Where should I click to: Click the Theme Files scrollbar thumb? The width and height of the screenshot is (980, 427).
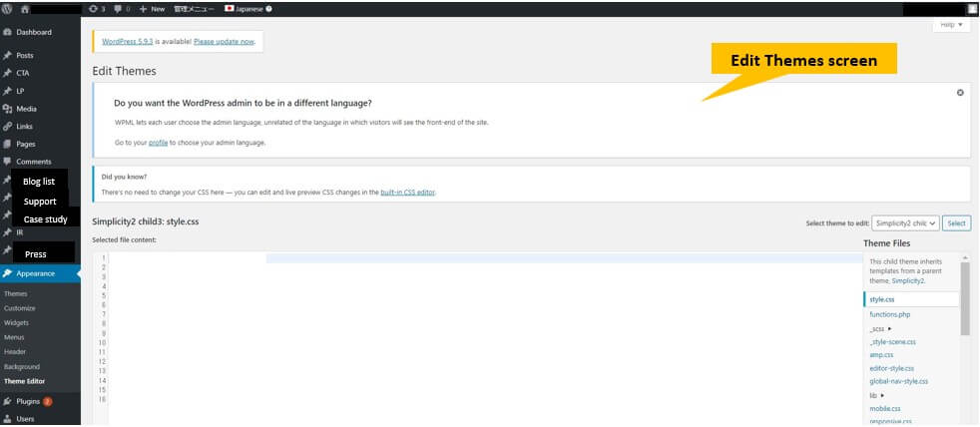[965, 299]
